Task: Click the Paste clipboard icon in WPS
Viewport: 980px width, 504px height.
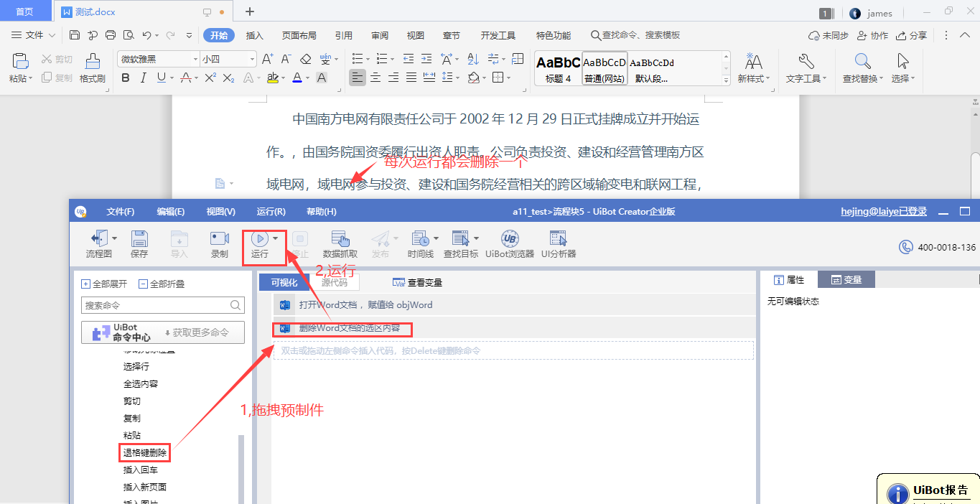Action: pos(20,61)
